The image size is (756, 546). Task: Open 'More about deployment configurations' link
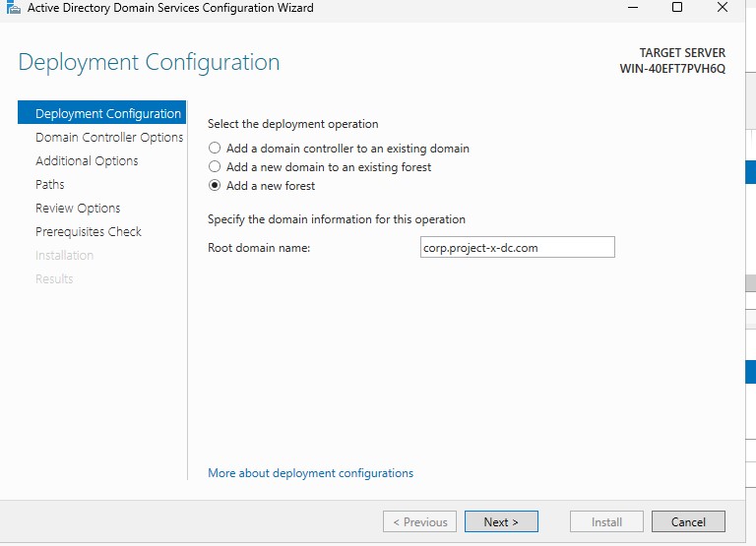tap(310, 473)
